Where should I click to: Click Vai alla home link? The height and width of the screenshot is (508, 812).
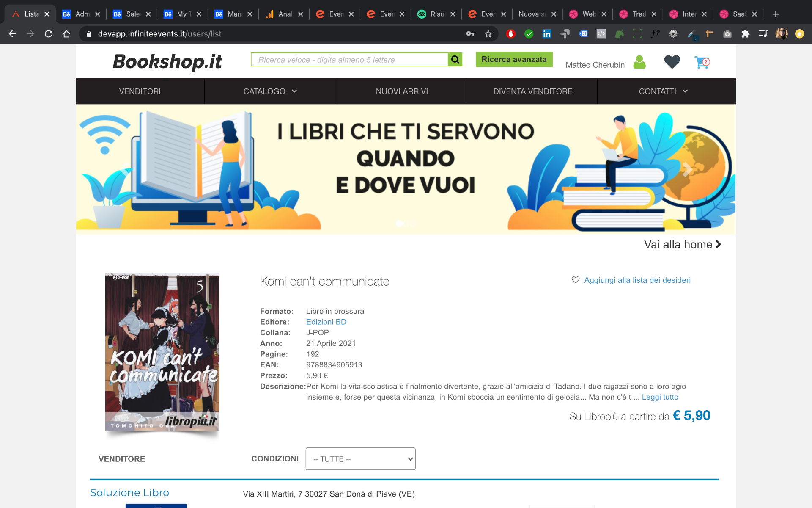pos(682,244)
